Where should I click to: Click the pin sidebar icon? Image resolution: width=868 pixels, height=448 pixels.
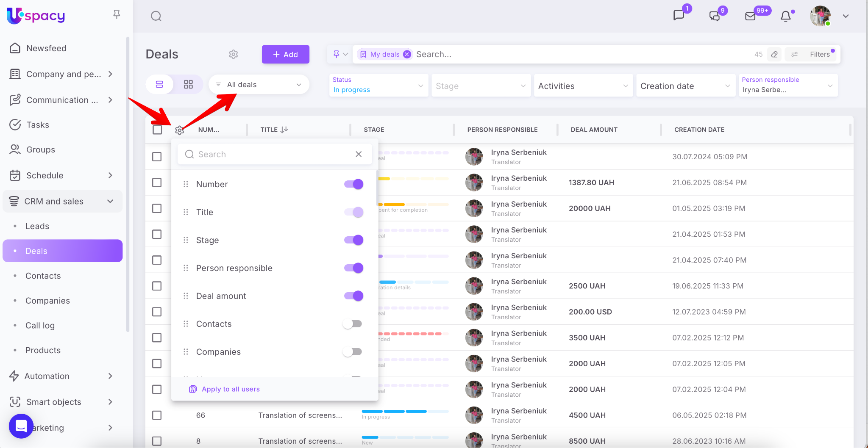[x=117, y=14]
